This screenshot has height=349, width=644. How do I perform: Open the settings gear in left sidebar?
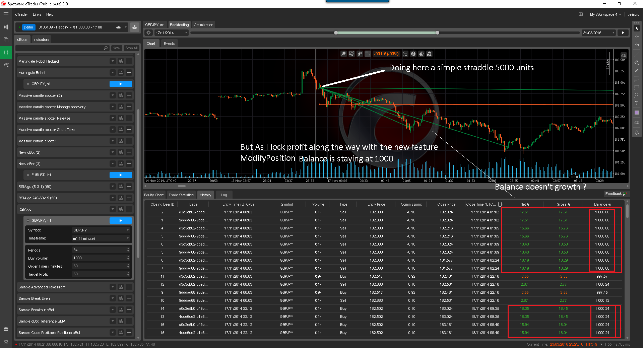point(6,342)
